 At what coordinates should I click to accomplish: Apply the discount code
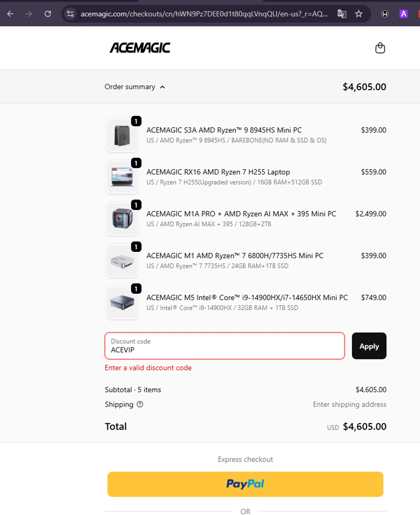coord(369,346)
